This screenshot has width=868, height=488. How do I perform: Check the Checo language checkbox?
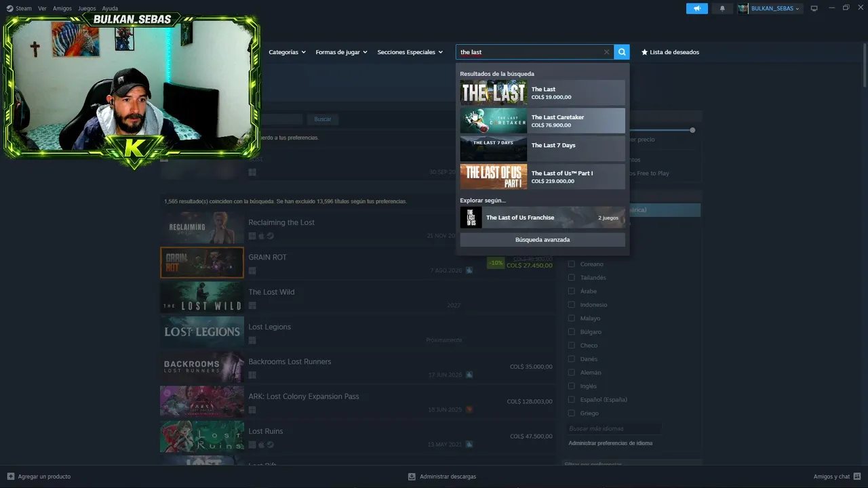coord(572,345)
